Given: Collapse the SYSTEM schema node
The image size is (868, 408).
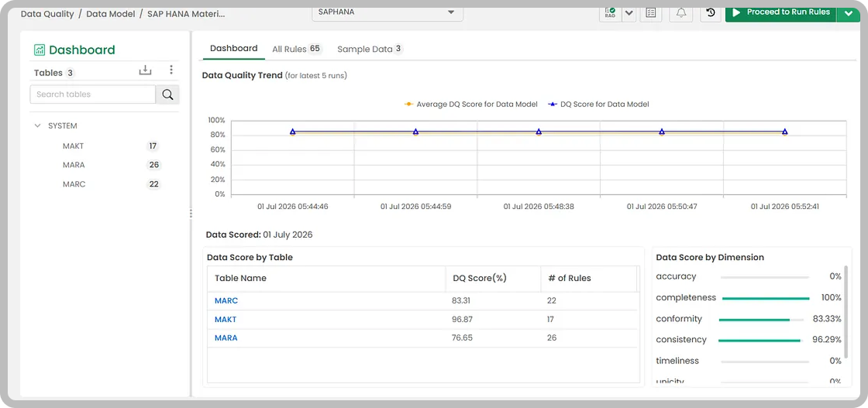Looking at the screenshot, I should (x=38, y=126).
